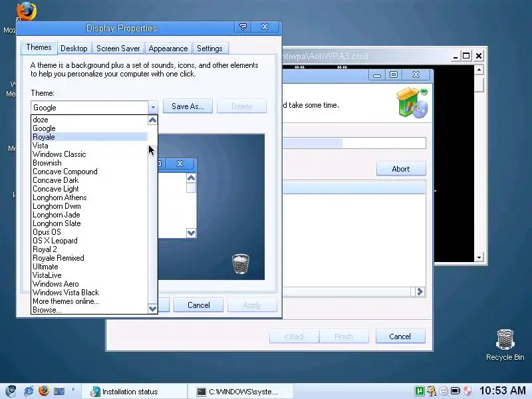
Task: Select the VistaLive theme
Action: [x=90, y=275]
